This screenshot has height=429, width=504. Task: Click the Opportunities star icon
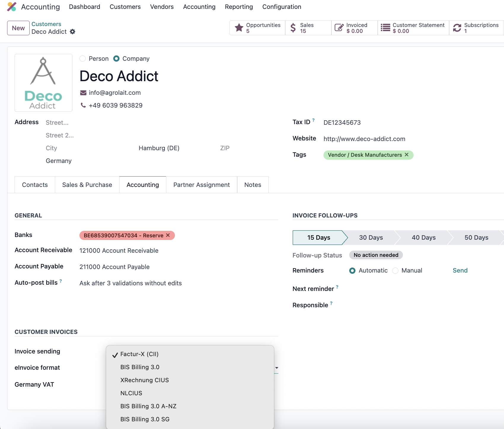click(239, 28)
